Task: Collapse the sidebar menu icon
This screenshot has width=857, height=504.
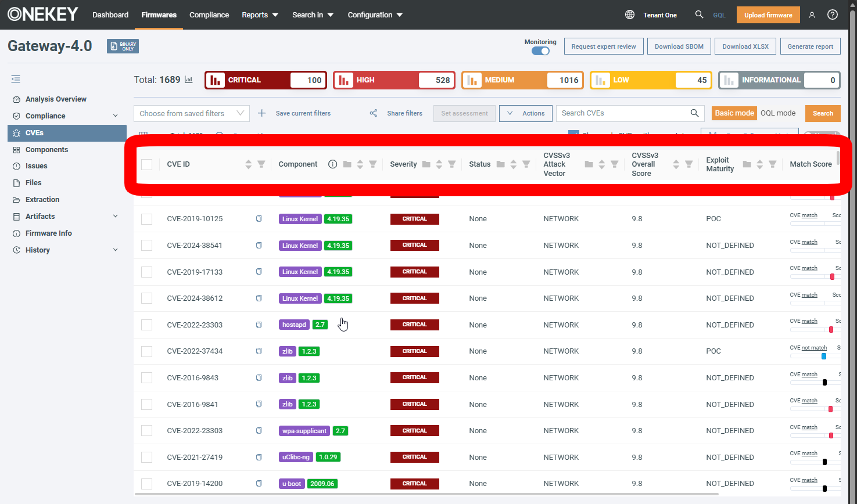Action: [16, 79]
